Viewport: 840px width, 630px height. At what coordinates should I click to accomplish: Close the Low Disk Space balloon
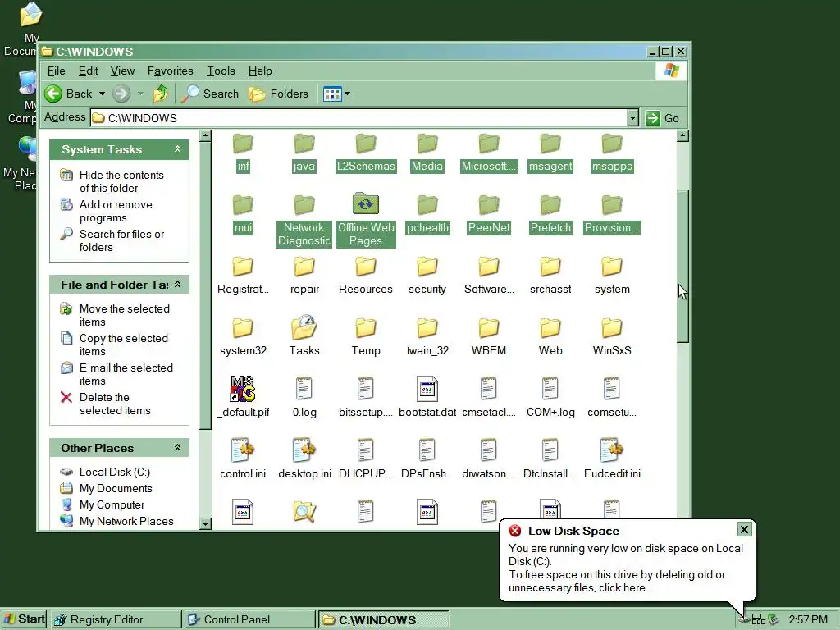click(744, 529)
